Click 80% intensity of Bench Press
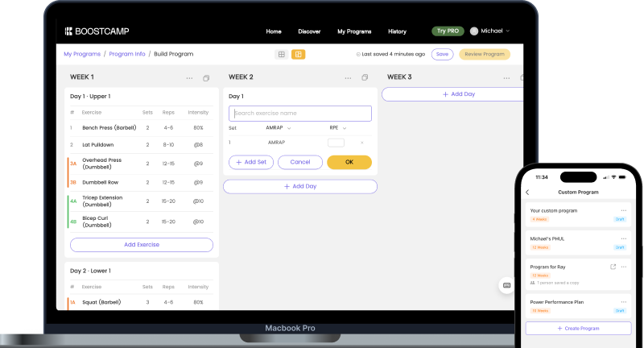The height and width of the screenshot is (348, 644). click(198, 128)
